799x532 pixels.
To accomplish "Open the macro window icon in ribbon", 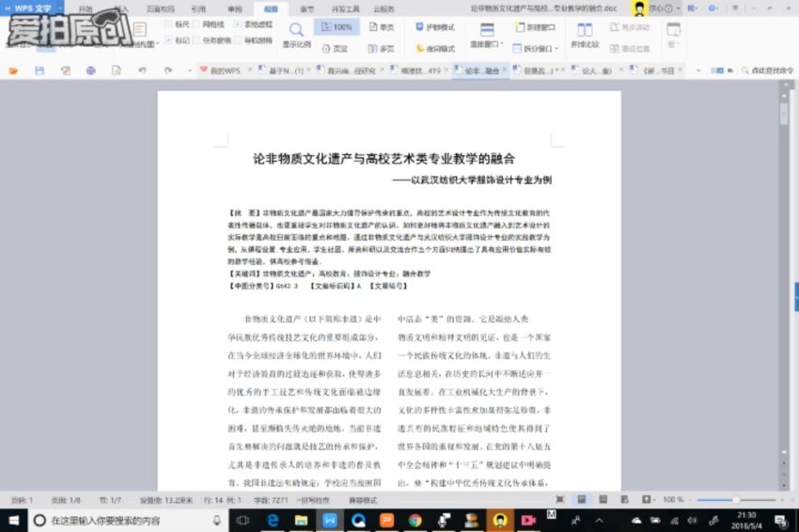I will tap(674, 34).
